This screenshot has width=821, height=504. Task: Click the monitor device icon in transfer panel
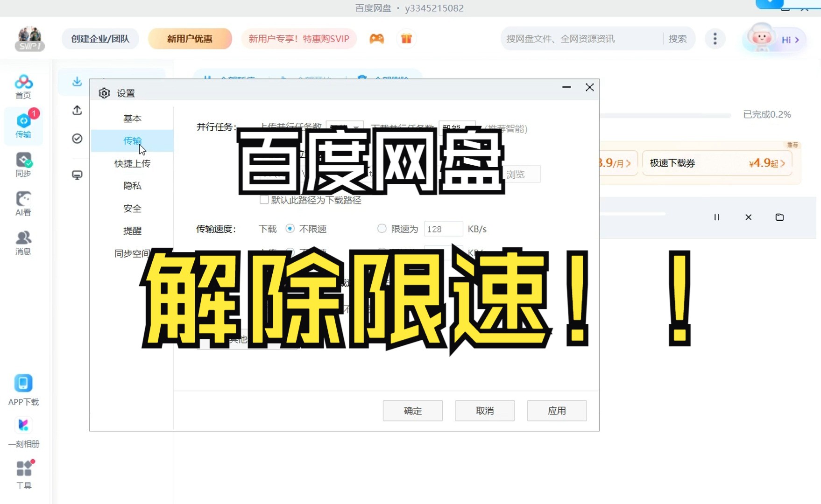pyautogui.click(x=77, y=175)
